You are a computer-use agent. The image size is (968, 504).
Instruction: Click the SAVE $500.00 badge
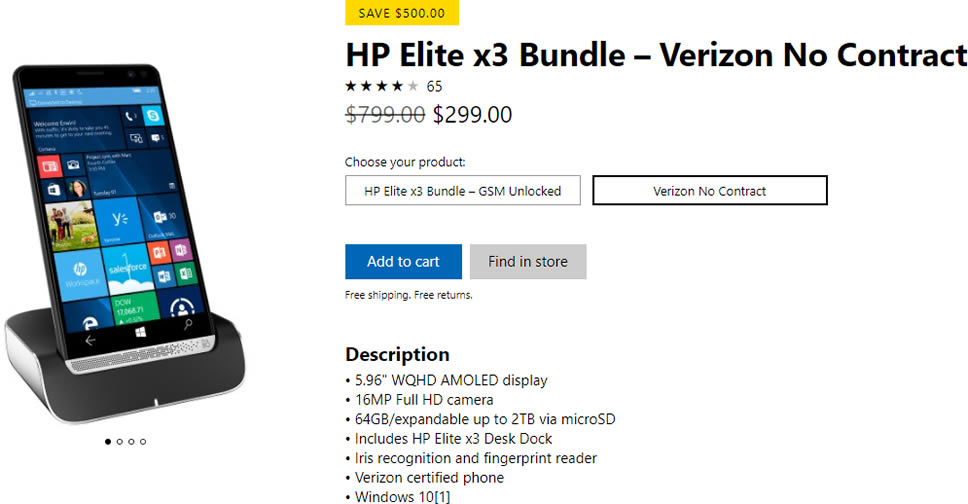(401, 13)
